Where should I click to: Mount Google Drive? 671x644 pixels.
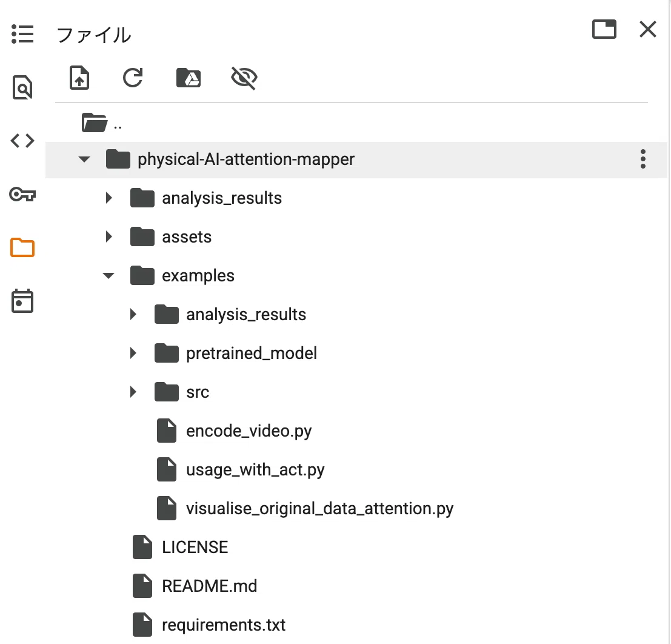pos(189,78)
